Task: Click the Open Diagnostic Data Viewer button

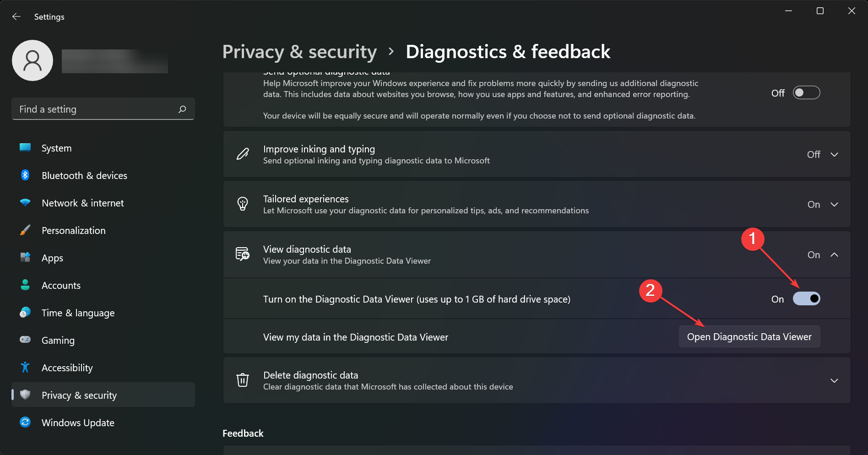Action: (x=749, y=336)
